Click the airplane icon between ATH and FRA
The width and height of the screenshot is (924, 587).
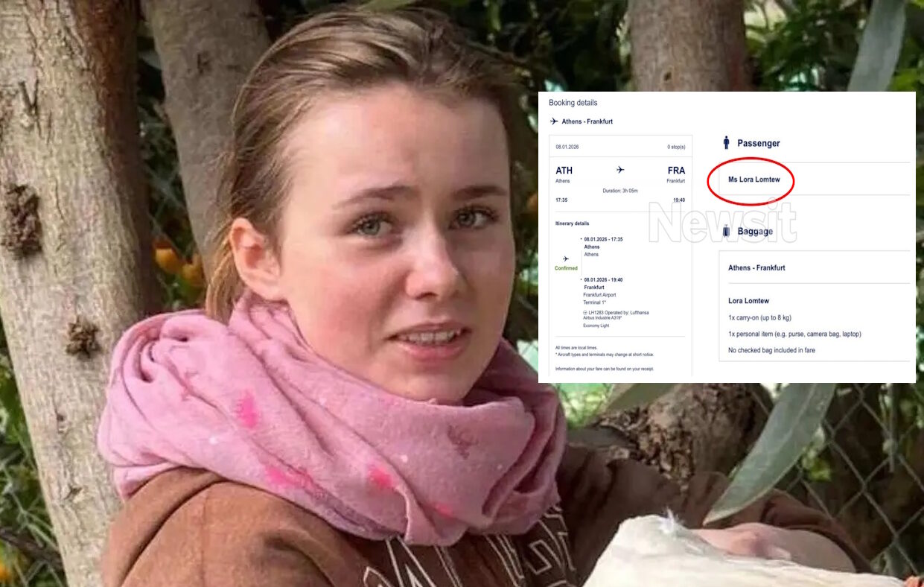click(620, 170)
